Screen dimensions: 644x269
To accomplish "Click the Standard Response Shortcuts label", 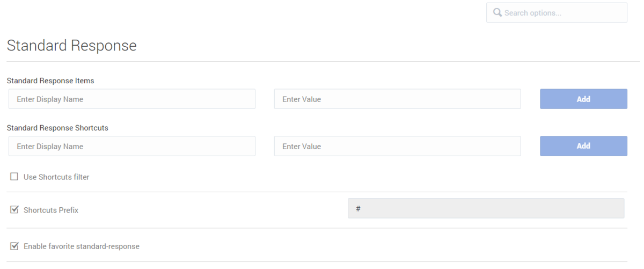I will coord(57,128).
